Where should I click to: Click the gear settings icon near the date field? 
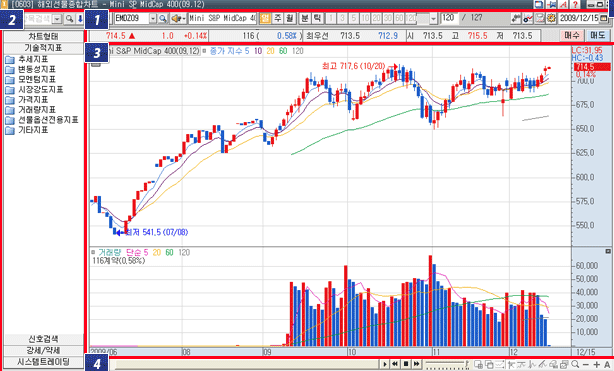[x=551, y=18]
